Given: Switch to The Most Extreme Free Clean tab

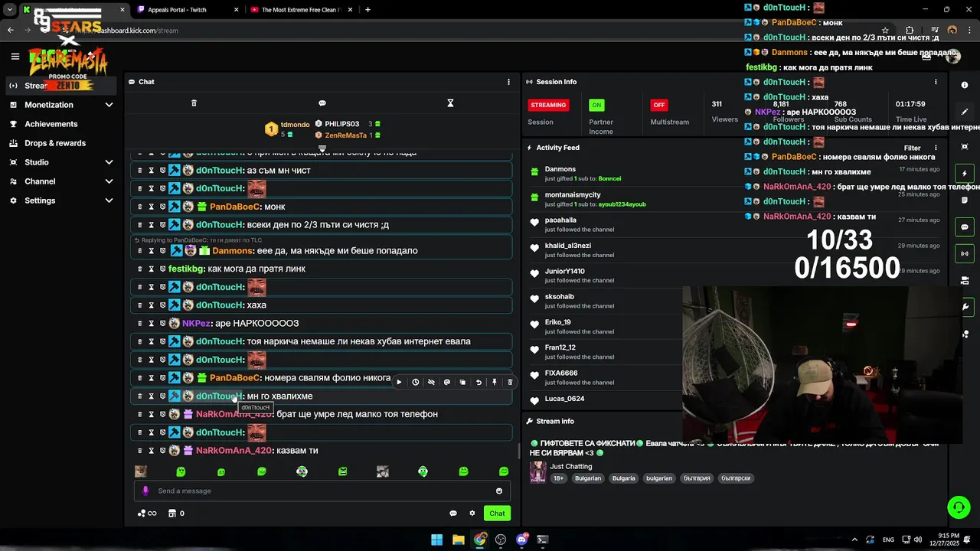Looking at the screenshot, I should point(299,10).
